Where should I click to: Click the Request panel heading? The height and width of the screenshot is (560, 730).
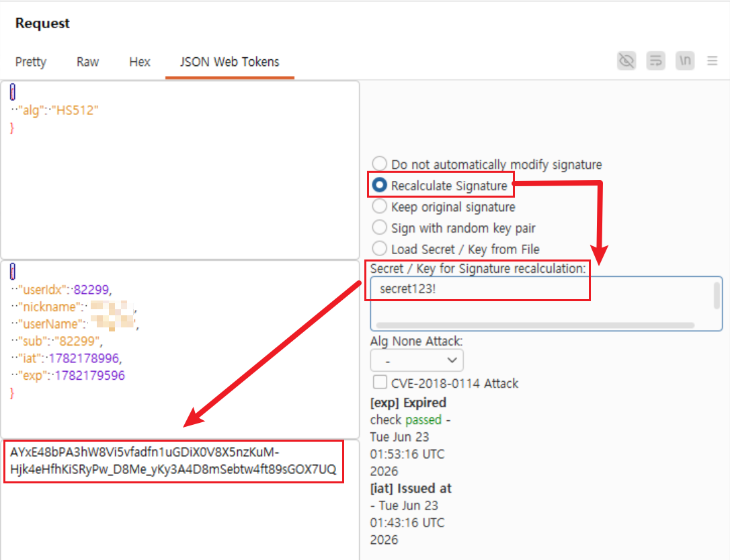[x=42, y=24]
